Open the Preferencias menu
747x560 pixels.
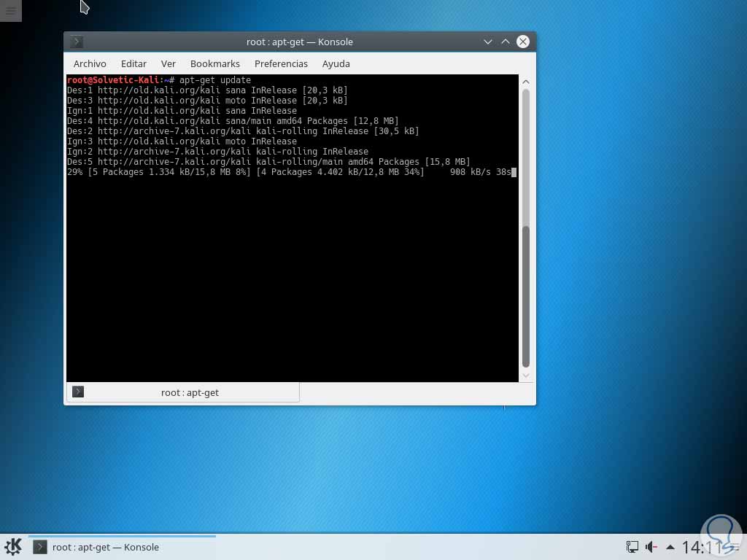[x=281, y=64]
